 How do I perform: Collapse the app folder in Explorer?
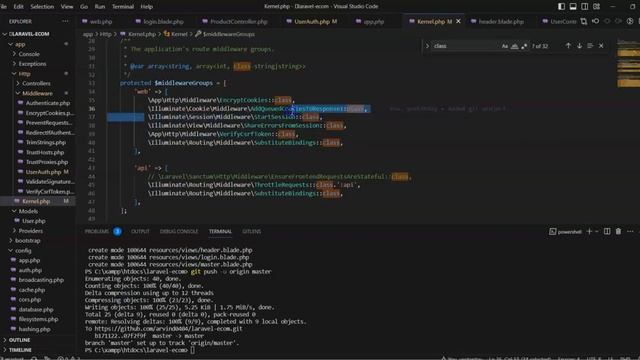click(x=20, y=44)
